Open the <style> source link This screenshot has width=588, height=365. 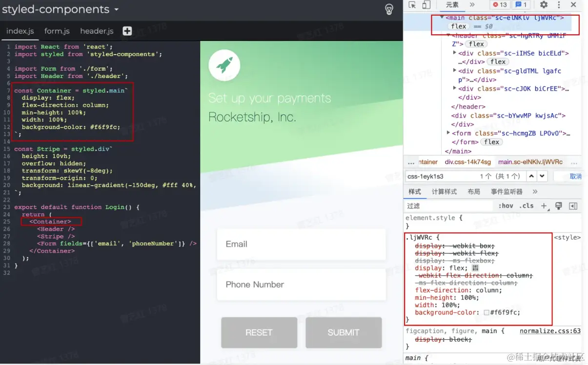click(567, 237)
